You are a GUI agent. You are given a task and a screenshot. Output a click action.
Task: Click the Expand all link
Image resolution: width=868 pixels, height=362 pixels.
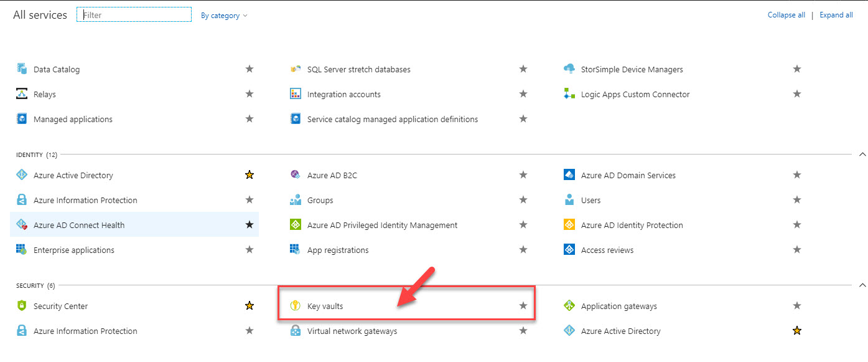point(836,15)
